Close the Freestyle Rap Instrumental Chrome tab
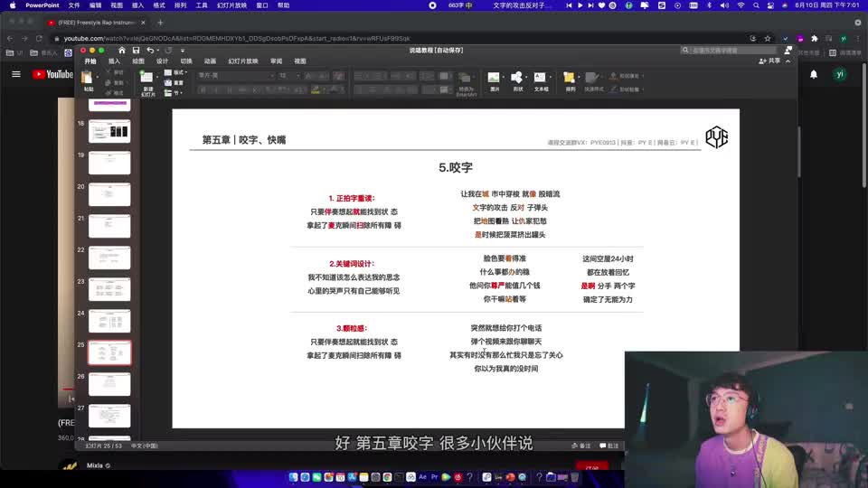 144,23
